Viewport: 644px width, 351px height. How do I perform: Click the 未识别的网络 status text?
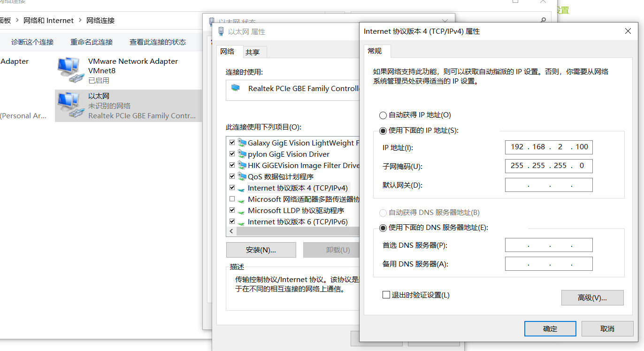click(x=109, y=106)
